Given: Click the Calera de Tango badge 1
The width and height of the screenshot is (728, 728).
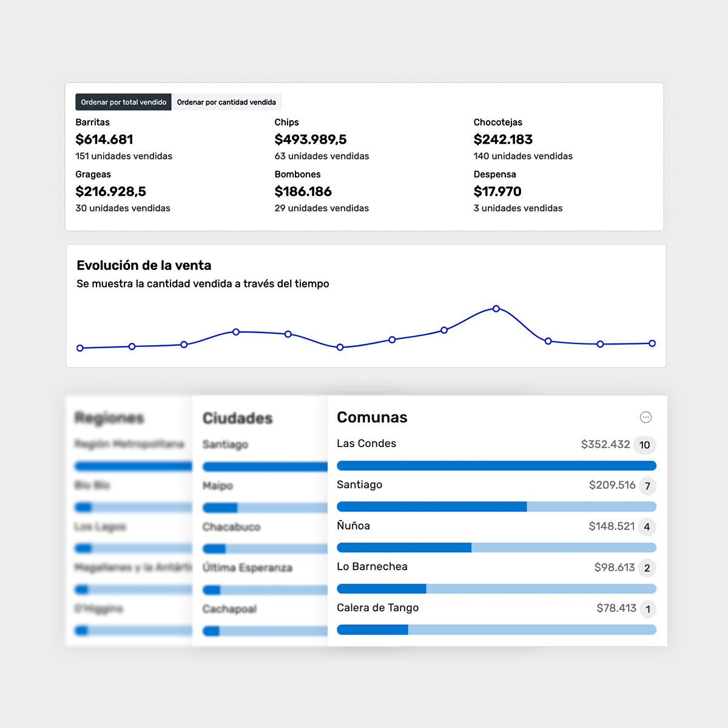Looking at the screenshot, I should coord(647,609).
